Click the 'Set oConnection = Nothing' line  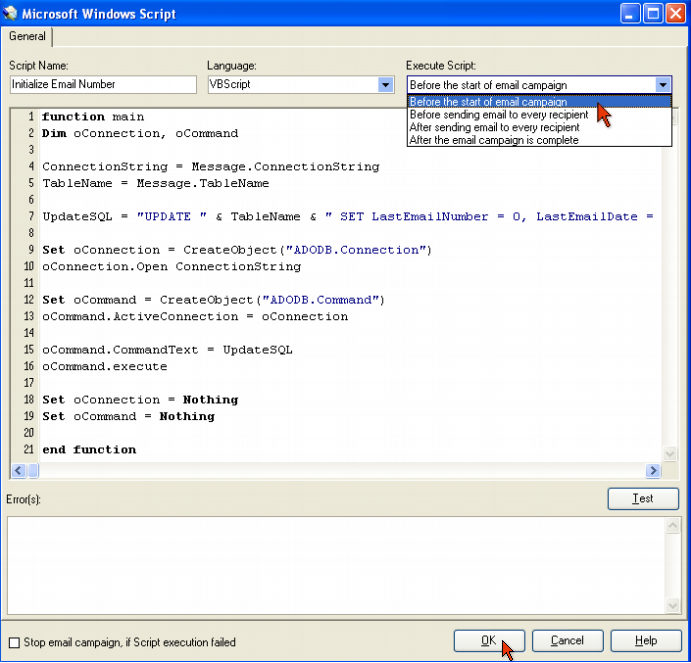[140, 400]
